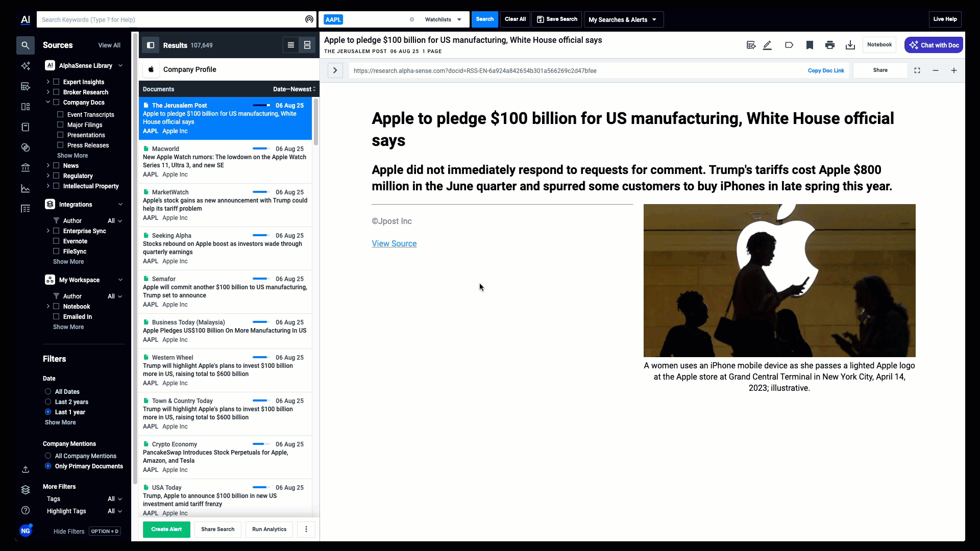Viewport: 980px width, 551px height.
Task: Click the Chat with Doc button
Action: point(934,45)
